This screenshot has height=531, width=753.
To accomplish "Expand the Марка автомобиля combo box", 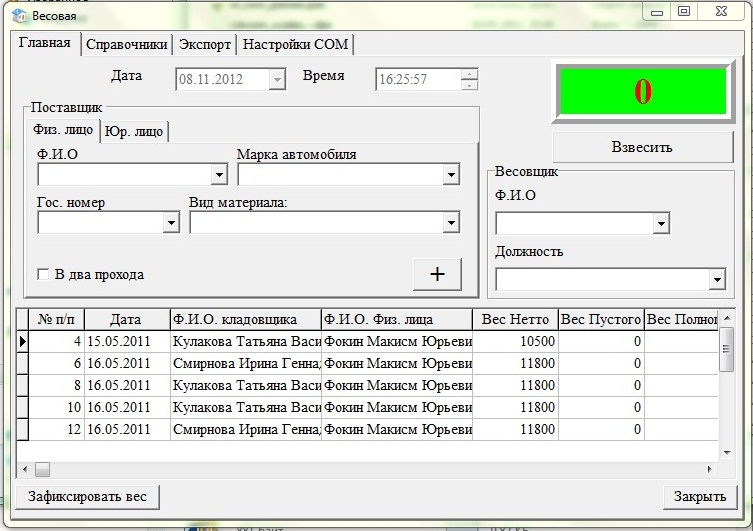I will point(450,176).
